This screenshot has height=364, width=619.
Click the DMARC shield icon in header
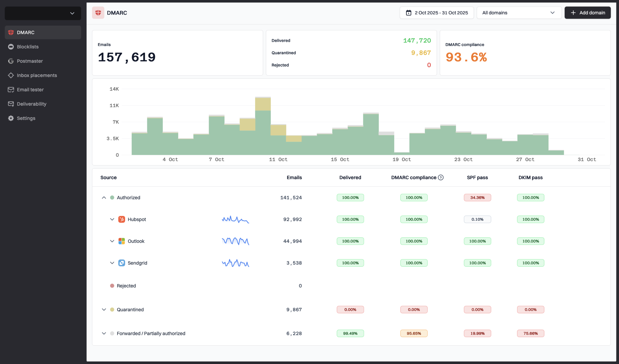(x=98, y=13)
